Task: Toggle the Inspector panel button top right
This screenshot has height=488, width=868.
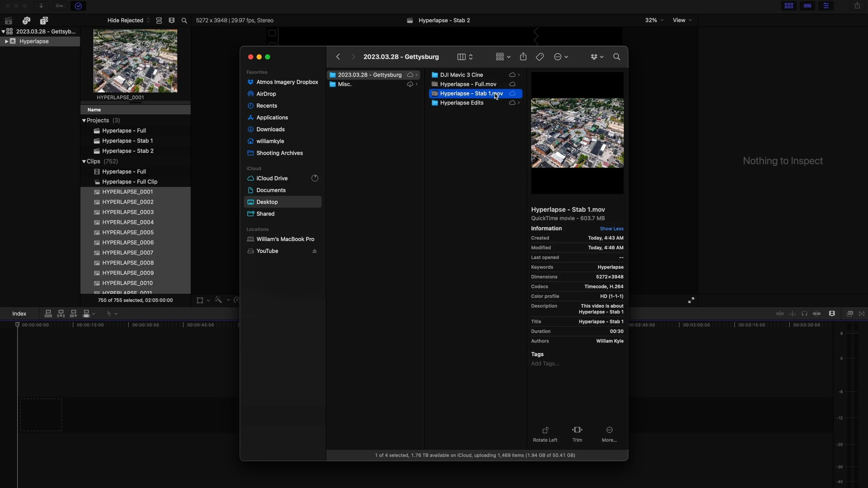Action: point(826,6)
